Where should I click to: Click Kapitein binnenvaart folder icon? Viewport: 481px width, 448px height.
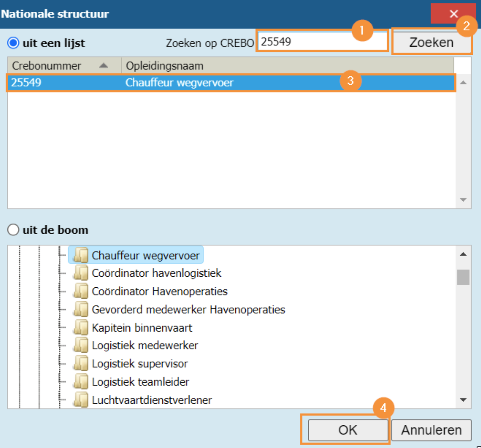tap(81, 327)
